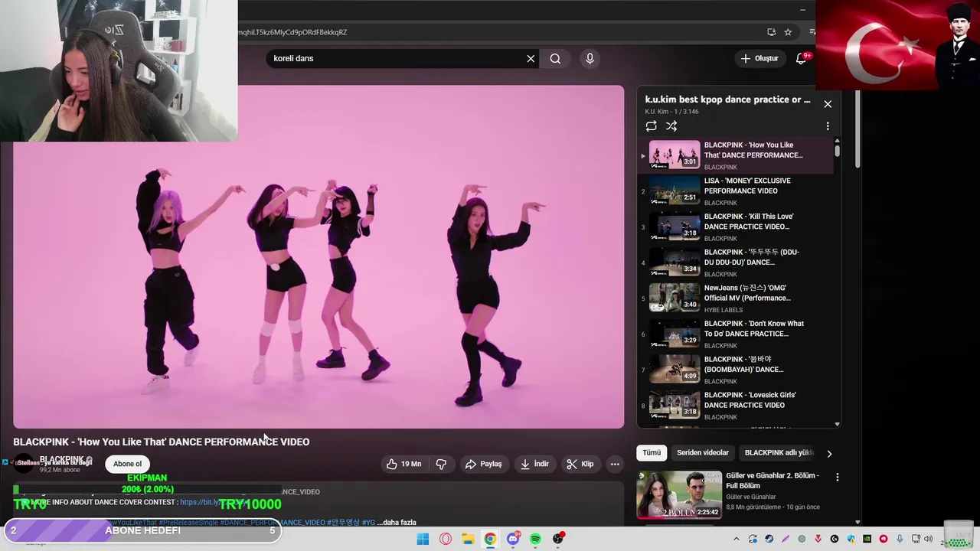Image resolution: width=980 pixels, height=551 pixels.
Task: Play BOOMBAYAH dance playlist item
Action: coord(735,370)
